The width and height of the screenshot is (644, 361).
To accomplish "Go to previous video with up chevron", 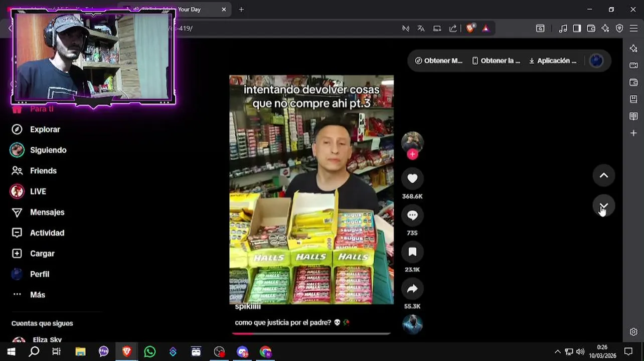I will tap(604, 175).
